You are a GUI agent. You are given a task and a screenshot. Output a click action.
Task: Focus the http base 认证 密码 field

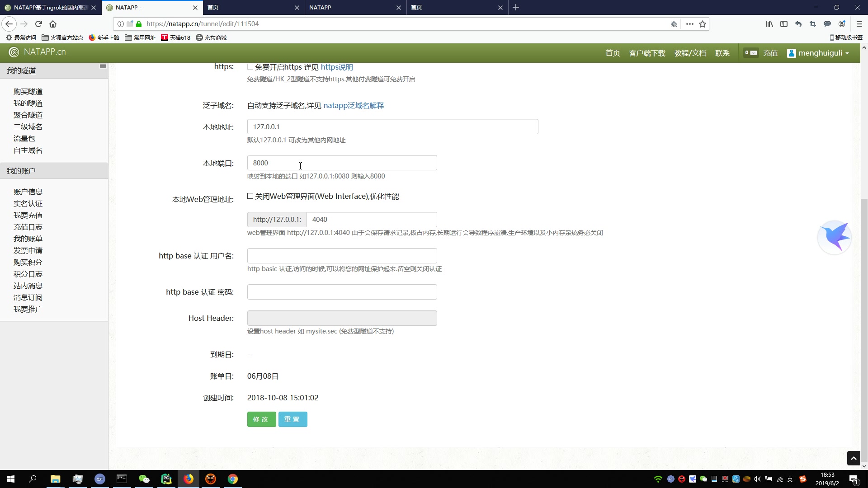342,292
